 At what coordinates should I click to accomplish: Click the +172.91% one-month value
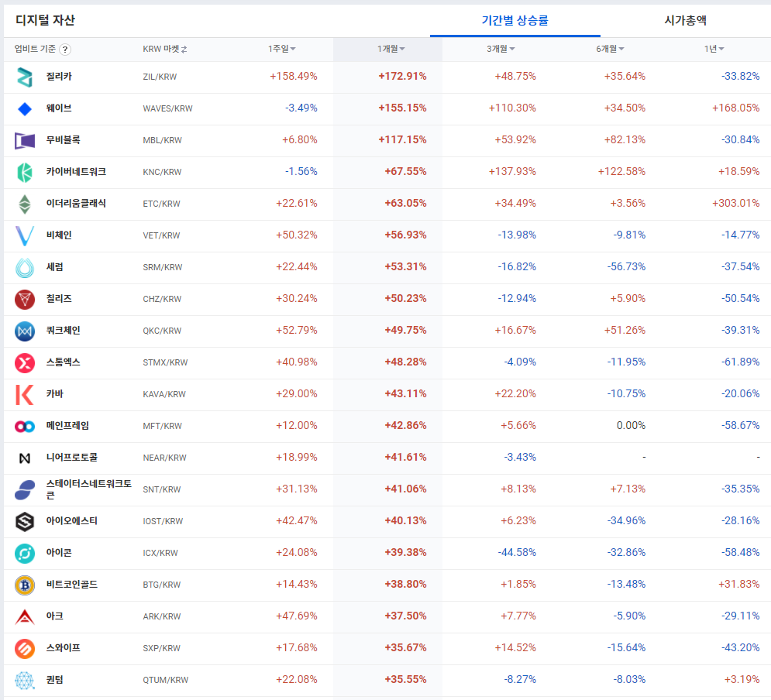[402, 76]
